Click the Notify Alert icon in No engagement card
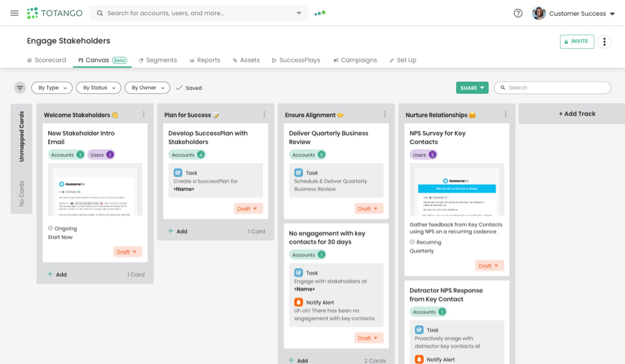 coord(299,302)
